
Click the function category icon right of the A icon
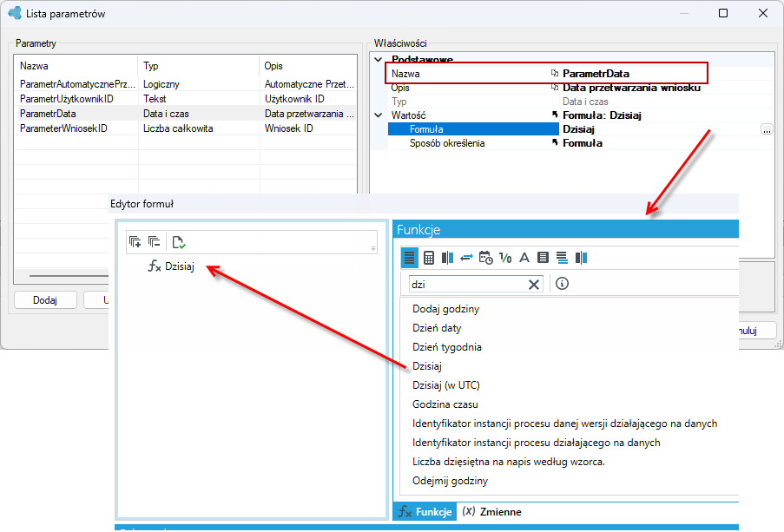(x=543, y=258)
